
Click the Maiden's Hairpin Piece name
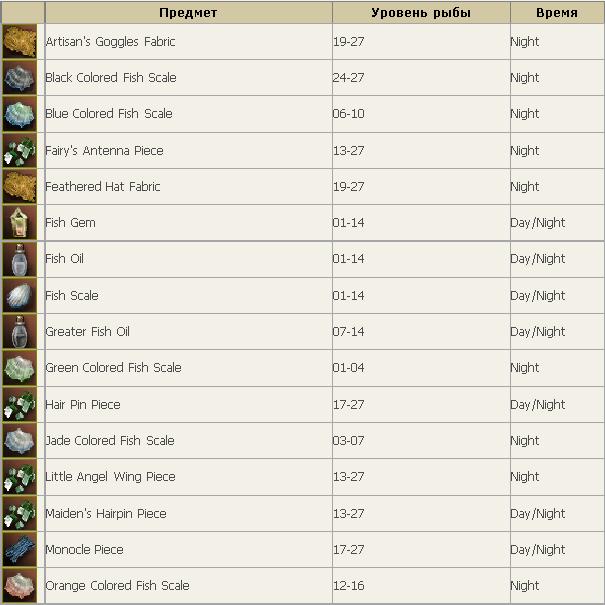coord(106,514)
